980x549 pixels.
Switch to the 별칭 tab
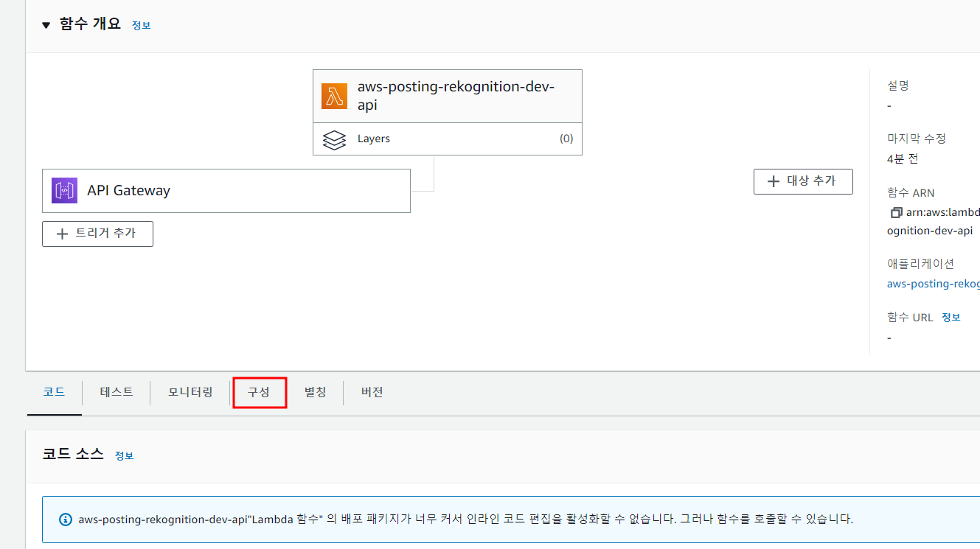point(315,393)
